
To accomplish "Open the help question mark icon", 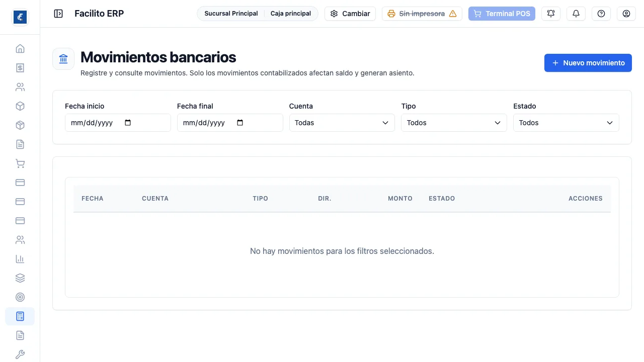I will pyautogui.click(x=601, y=14).
